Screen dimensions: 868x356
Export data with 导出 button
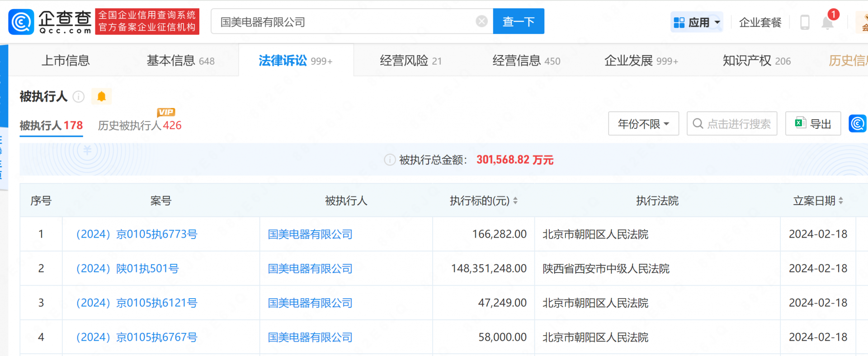pos(813,124)
